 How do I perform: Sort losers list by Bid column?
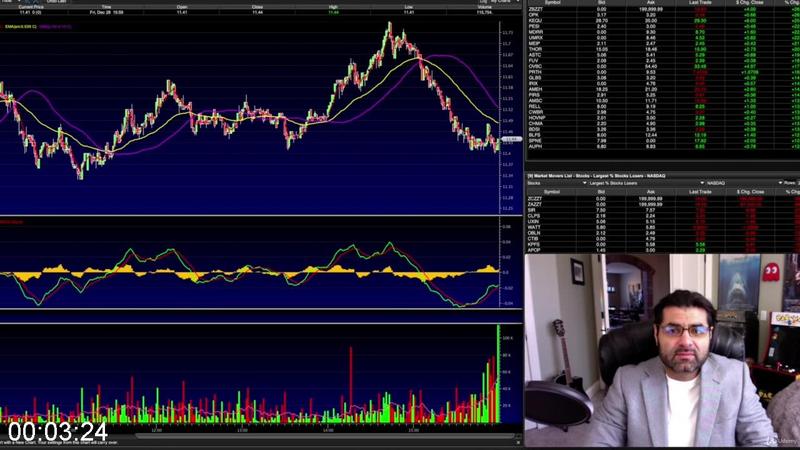[x=602, y=192]
